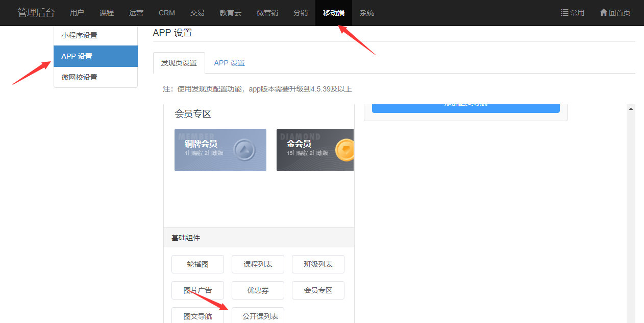
Task: Click the 管理后台 brand link
Action: coord(36,13)
